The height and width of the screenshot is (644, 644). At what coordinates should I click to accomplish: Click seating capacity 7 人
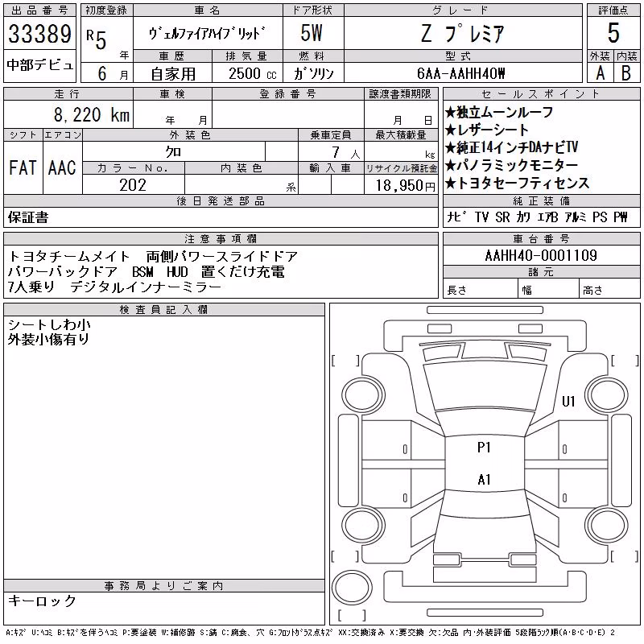(x=346, y=153)
